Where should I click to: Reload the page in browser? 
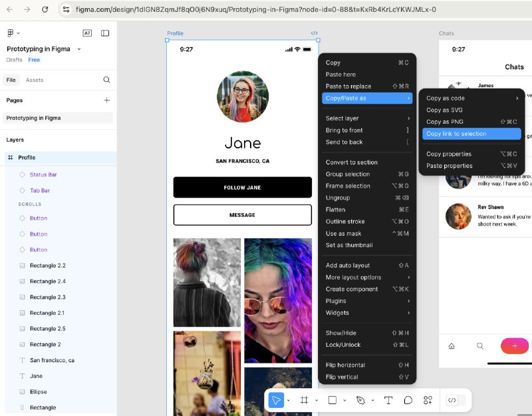coord(45,9)
